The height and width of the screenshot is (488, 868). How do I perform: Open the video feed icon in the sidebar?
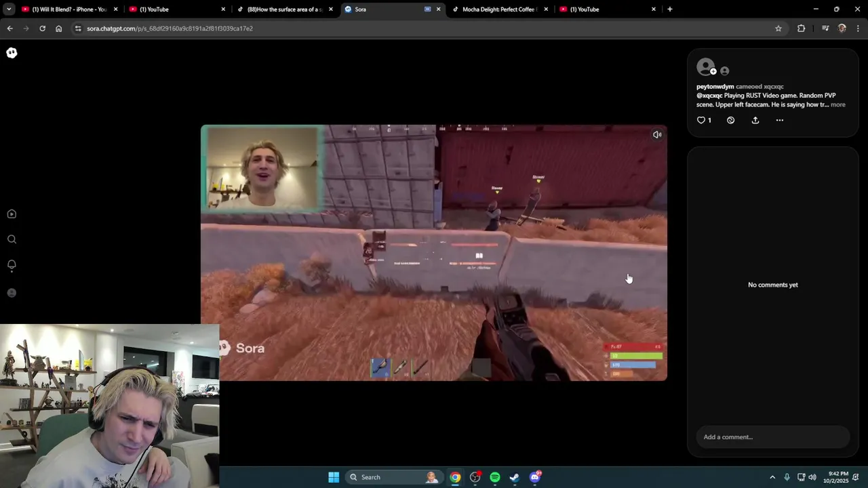(12, 214)
